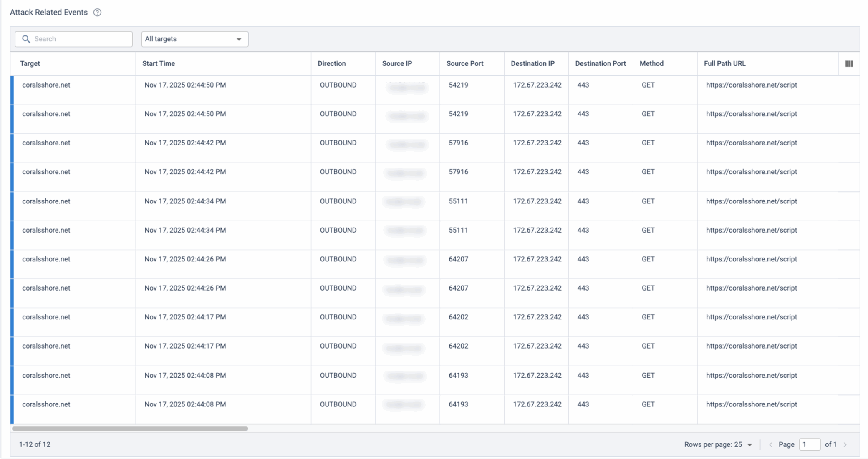Click the previous page arrow
This screenshot has height=459, width=868.
[x=770, y=444]
